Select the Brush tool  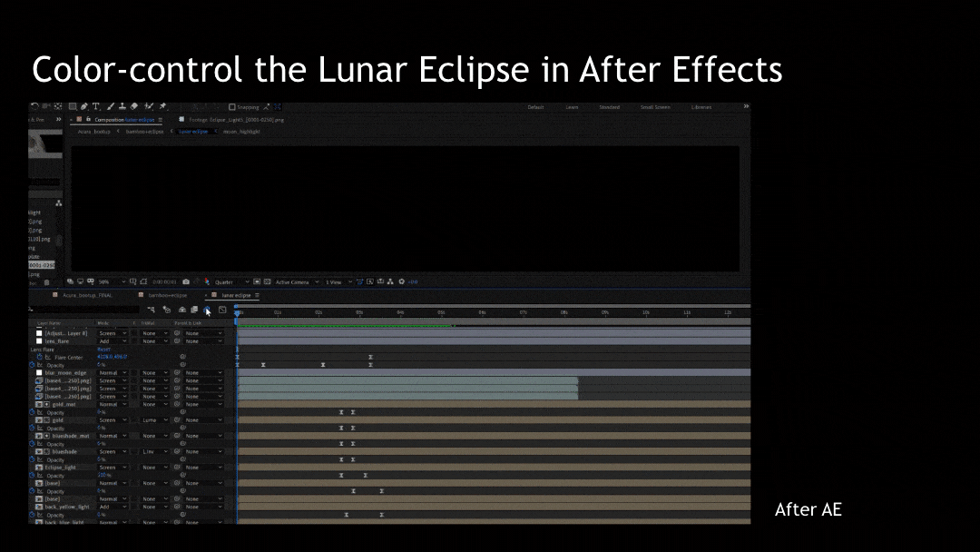(x=111, y=107)
